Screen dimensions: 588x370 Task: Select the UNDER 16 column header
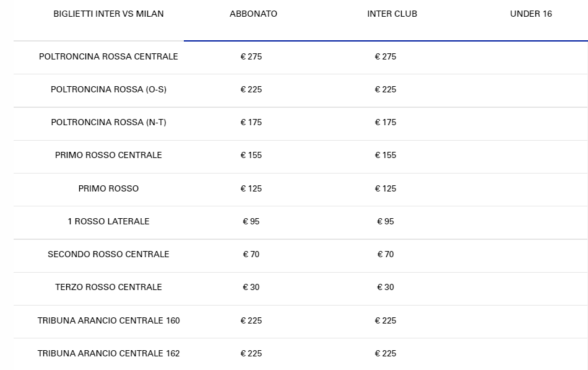(530, 14)
